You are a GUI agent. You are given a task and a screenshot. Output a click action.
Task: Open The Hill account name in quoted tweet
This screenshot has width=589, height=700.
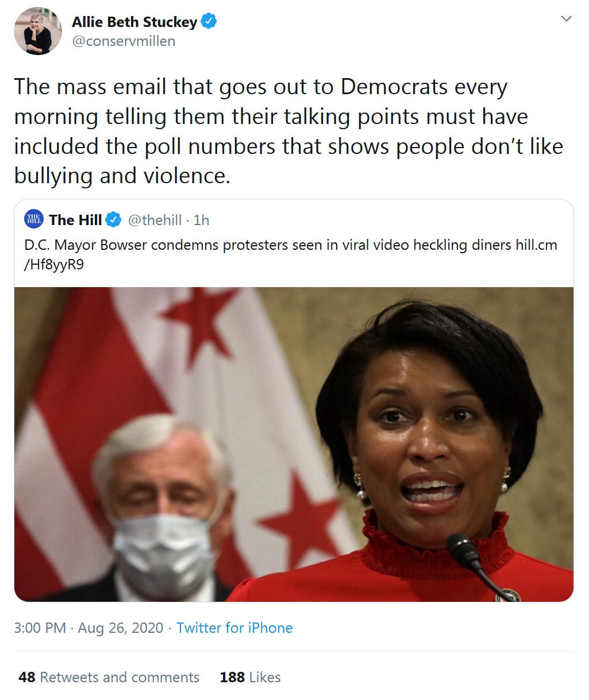(75, 220)
